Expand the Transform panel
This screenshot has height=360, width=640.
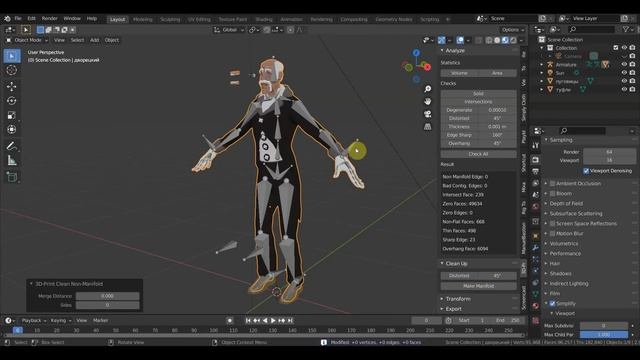tap(442, 299)
